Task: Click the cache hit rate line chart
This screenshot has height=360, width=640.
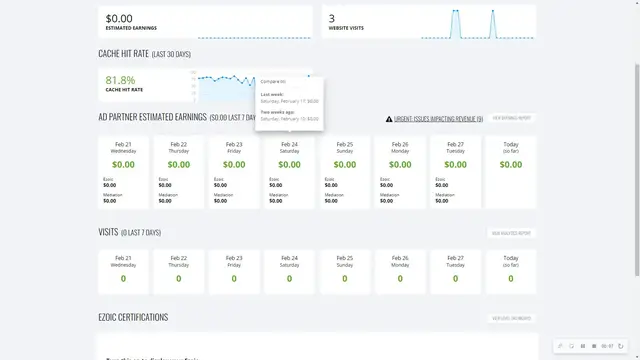Action: pyautogui.click(x=253, y=85)
